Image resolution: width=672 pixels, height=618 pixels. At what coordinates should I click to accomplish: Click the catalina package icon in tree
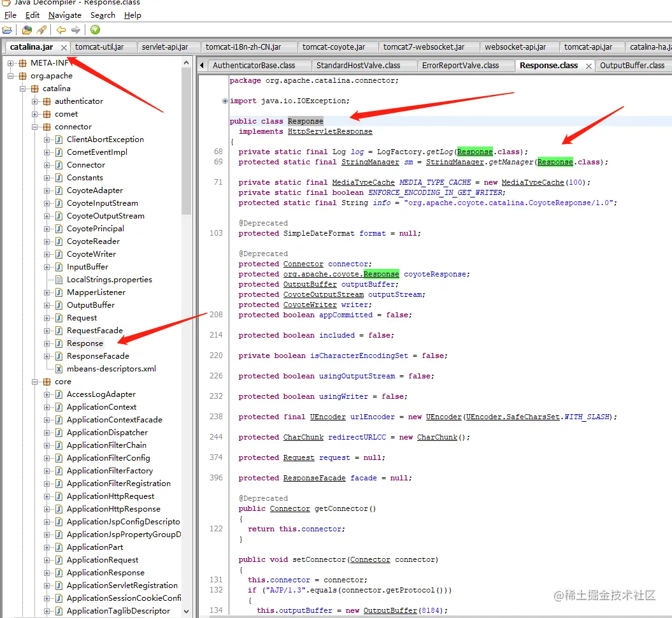tap(34, 89)
